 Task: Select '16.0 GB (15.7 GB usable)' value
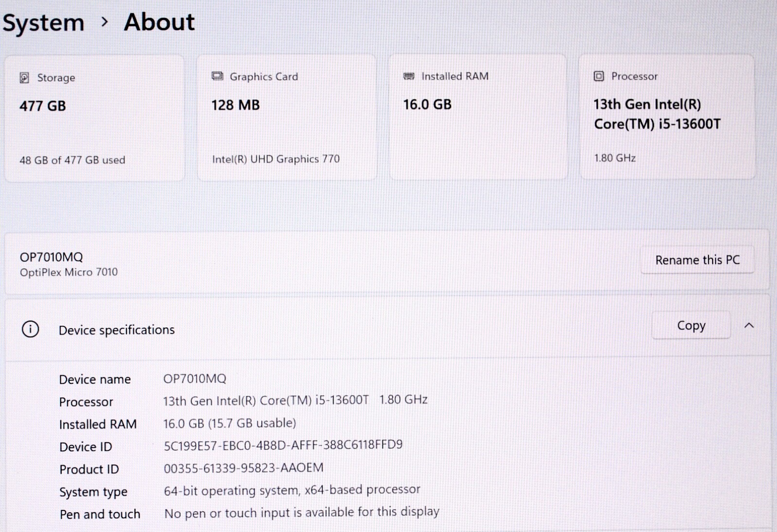point(230,423)
